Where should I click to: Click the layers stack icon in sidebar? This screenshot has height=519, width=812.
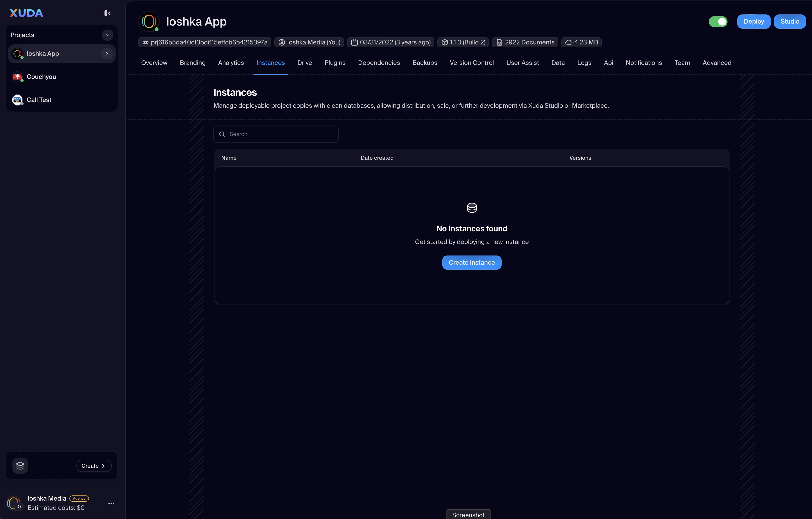(20, 466)
